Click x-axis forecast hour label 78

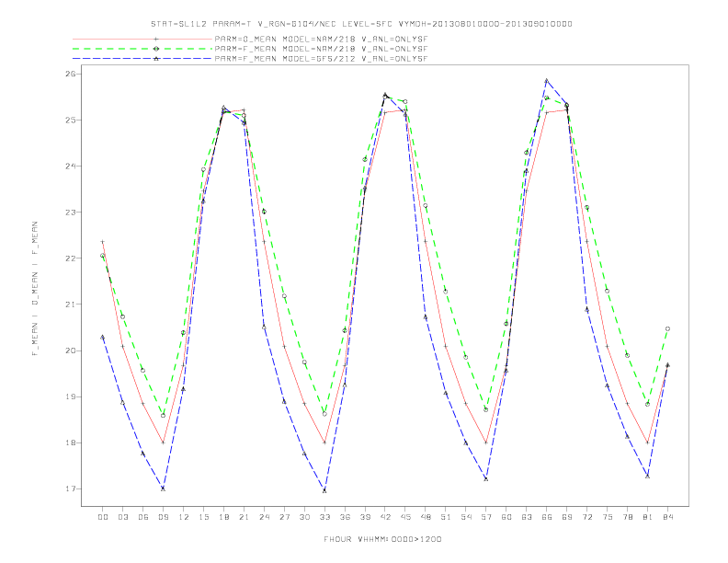(627, 517)
